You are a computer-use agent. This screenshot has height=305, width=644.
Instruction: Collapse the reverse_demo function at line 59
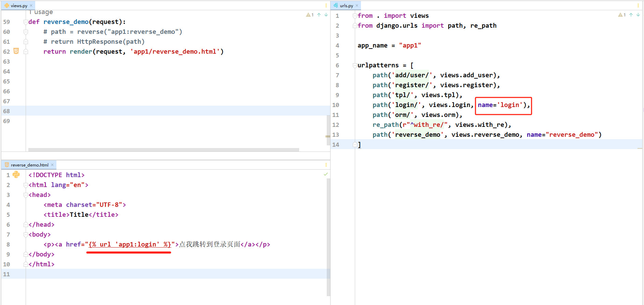coord(26,22)
